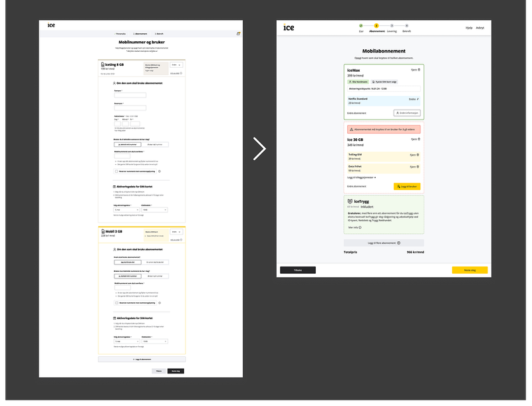This screenshot has width=532, height=406.
Task: Go to the Personalia step in left mockup
Action: tap(120, 34)
